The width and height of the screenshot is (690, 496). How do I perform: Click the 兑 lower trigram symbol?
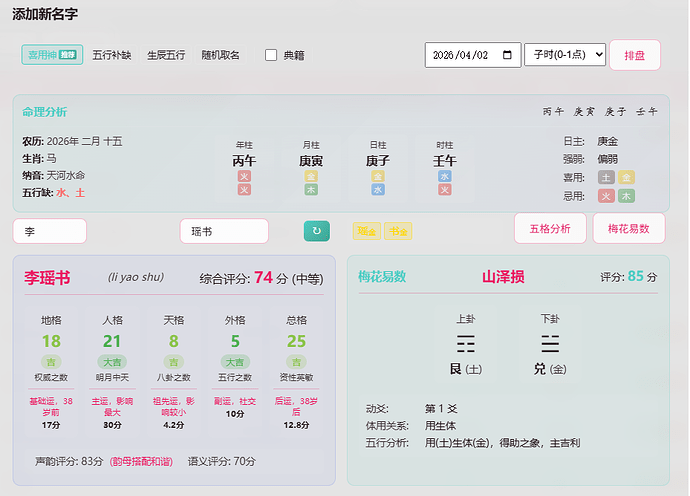pos(550,344)
